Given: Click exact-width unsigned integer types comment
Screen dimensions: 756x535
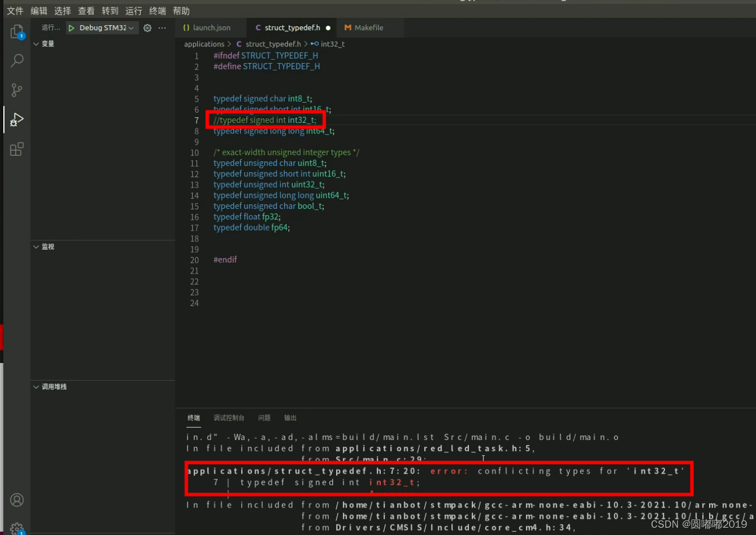Looking at the screenshot, I should tap(286, 152).
